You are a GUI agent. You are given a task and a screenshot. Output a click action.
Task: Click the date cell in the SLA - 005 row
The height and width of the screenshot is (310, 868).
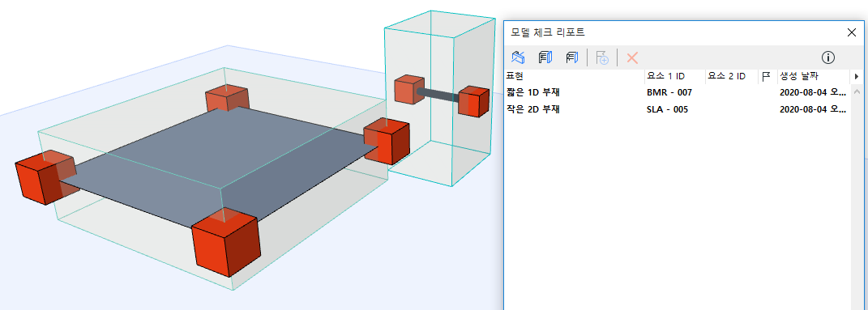point(813,109)
